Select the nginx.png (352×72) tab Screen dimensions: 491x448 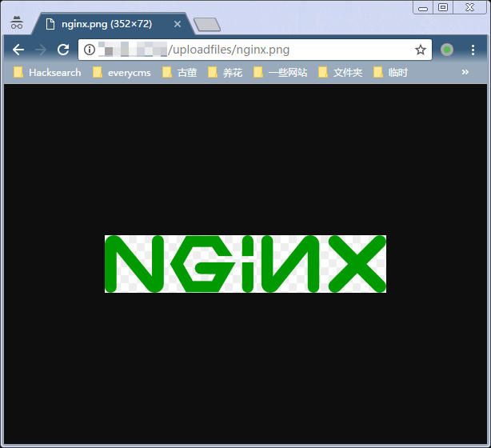(x=113, y=24)
